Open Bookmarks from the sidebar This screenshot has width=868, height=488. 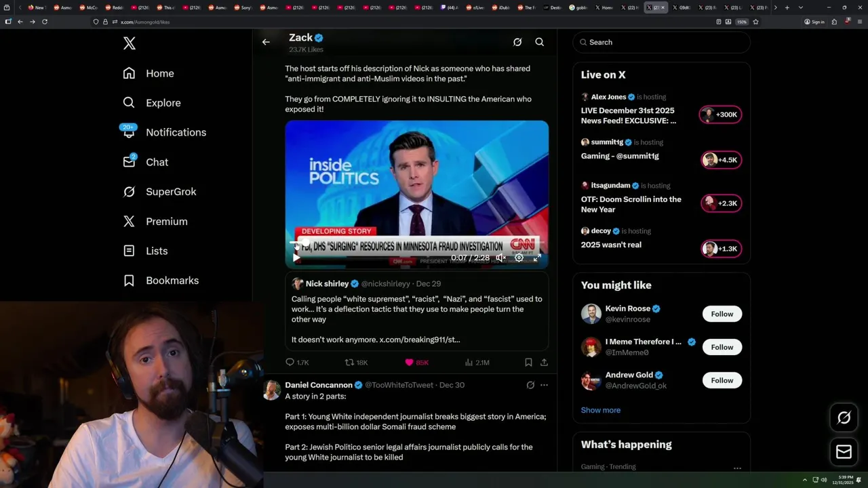161,281
